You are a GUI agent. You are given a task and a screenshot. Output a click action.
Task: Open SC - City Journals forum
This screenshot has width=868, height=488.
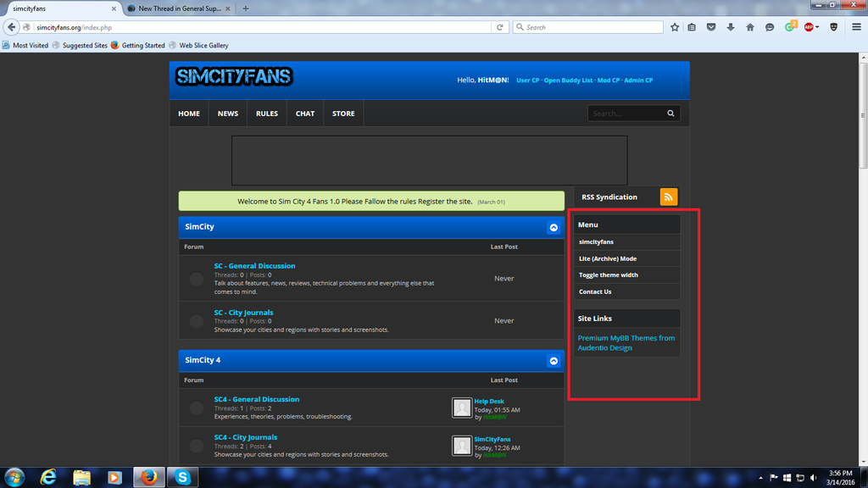point(243,312)
